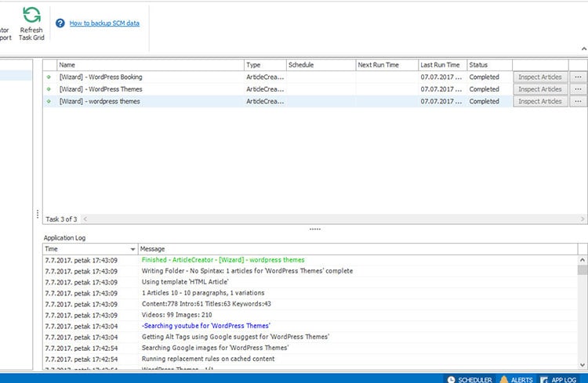588x383 pixels.
Task: Open more options for lowercase 'wordpress themes' task
Action: [579, 101]
